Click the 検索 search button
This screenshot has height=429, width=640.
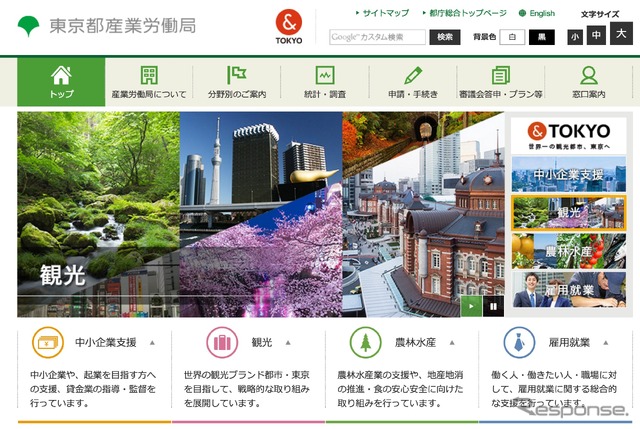click(x=445, y=37)
